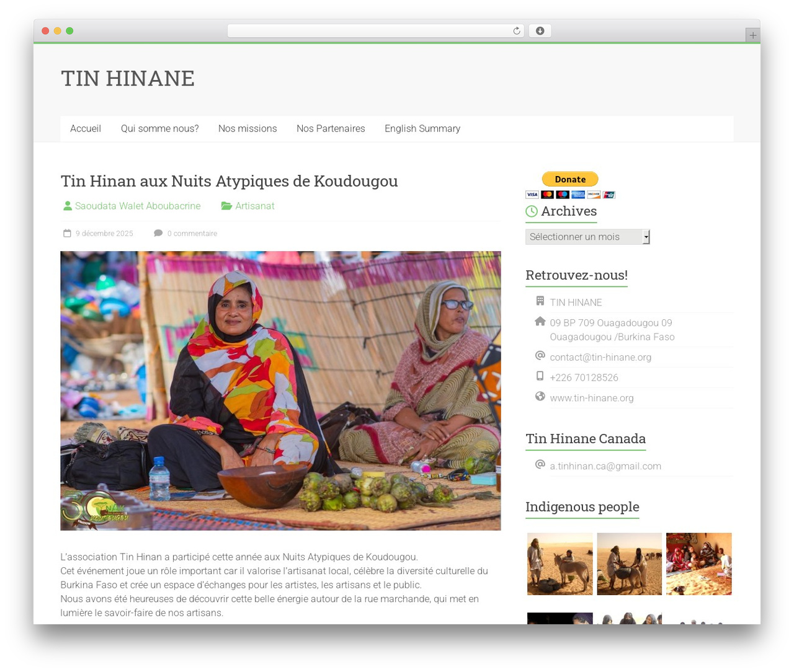Click the home address icon

click(540, 321)
